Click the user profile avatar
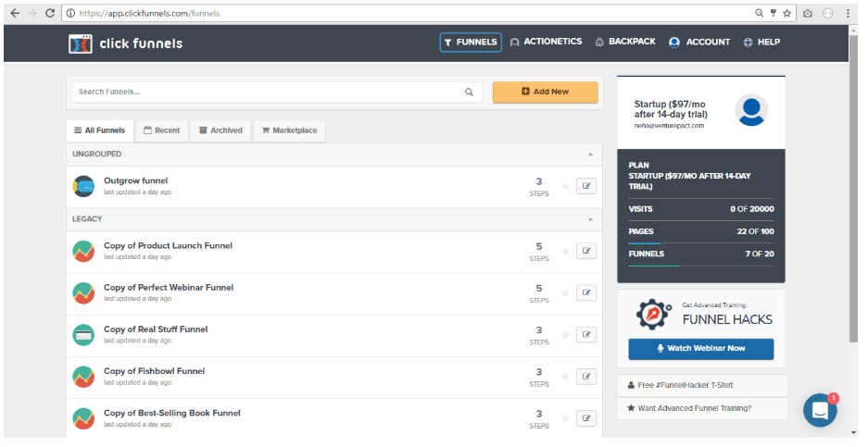The image size is (868, 447). coord(751,110)
